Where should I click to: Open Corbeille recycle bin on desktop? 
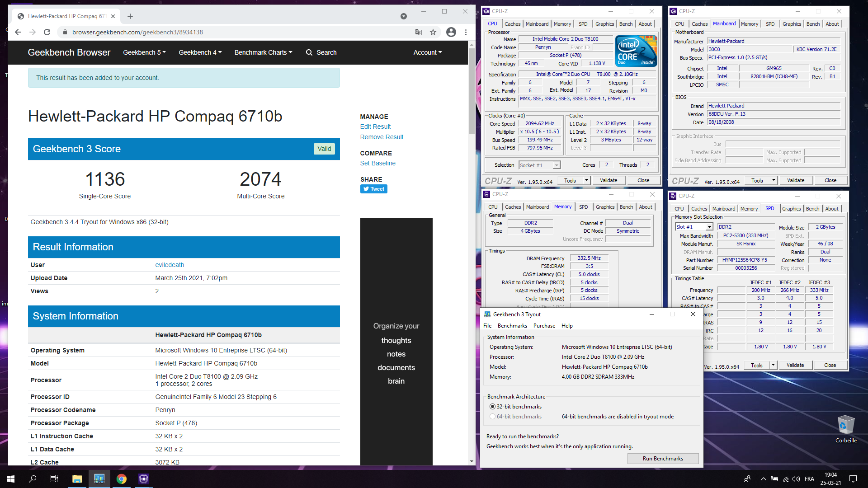846,429
